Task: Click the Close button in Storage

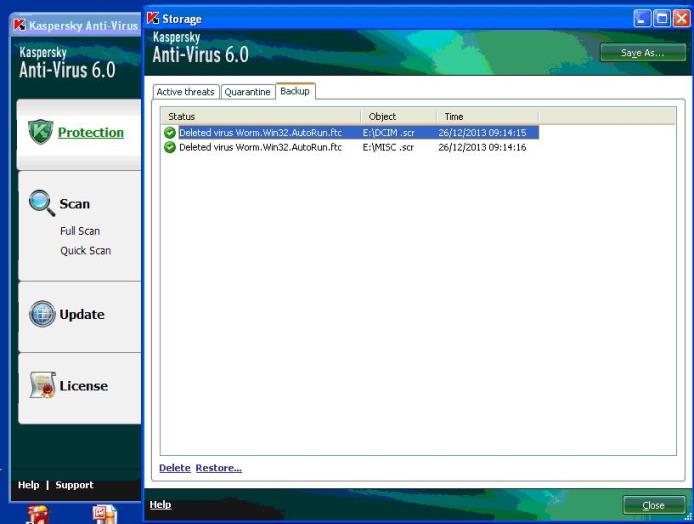Action: [x=654, y=505]
